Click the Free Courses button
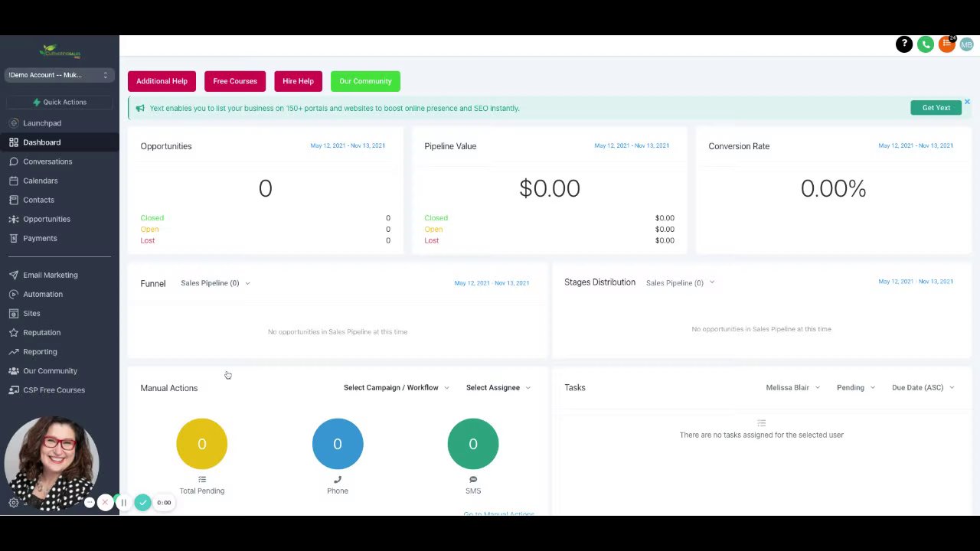980x551 pixels. pyautogui.click(x=235, y=81)
